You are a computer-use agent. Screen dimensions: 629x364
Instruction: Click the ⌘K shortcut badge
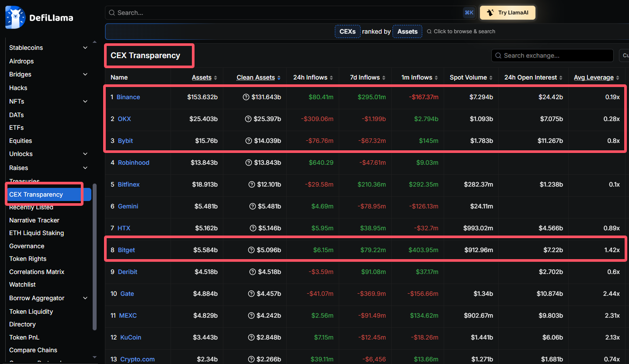coord(469,13)
